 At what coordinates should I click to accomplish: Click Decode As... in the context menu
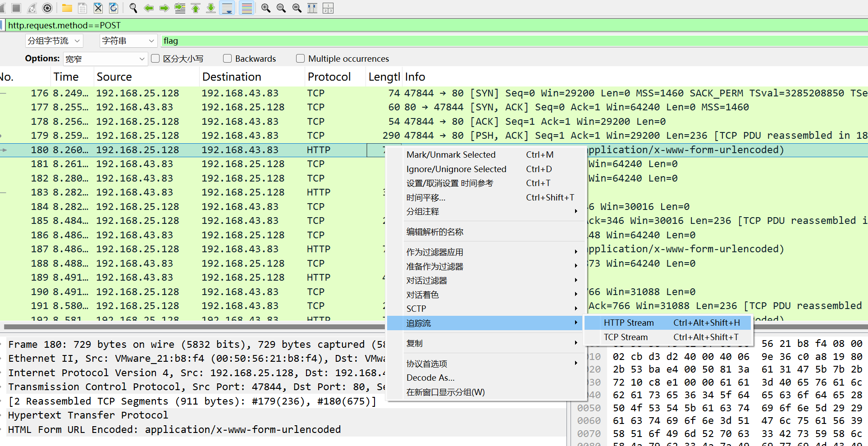pos(430,378)
